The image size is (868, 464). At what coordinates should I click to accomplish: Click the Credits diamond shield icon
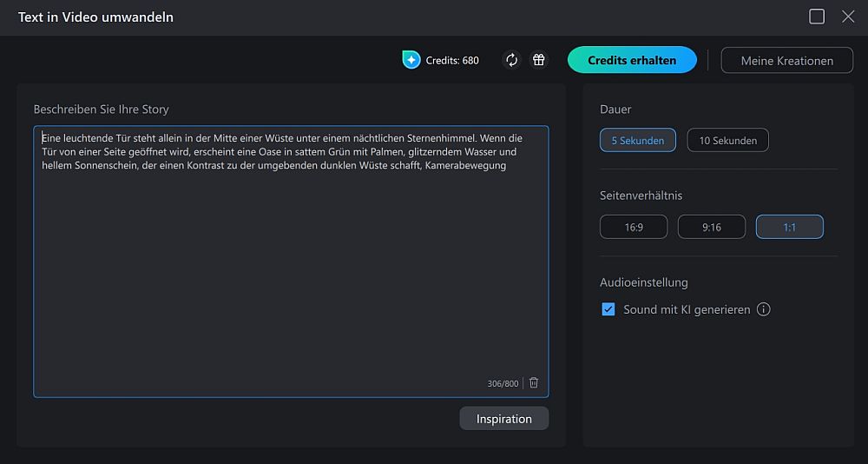[411, 60]
